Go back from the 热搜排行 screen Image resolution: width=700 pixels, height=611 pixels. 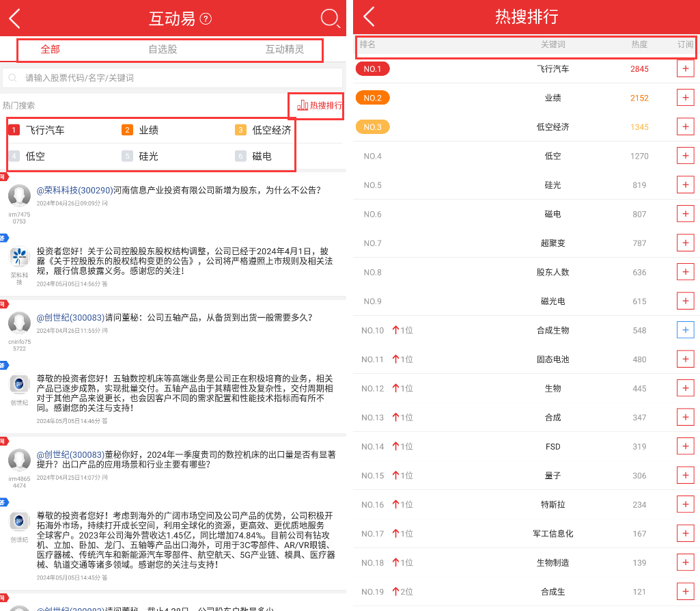[369, 16]
